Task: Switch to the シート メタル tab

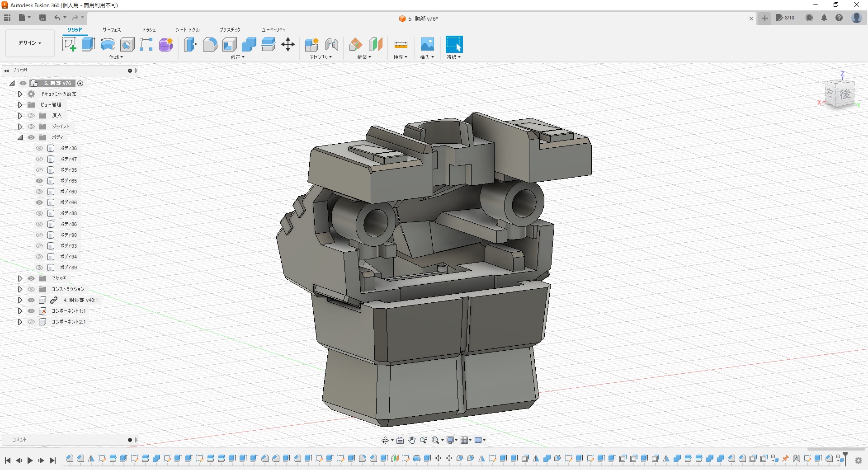Action: [x=188, y=30]
